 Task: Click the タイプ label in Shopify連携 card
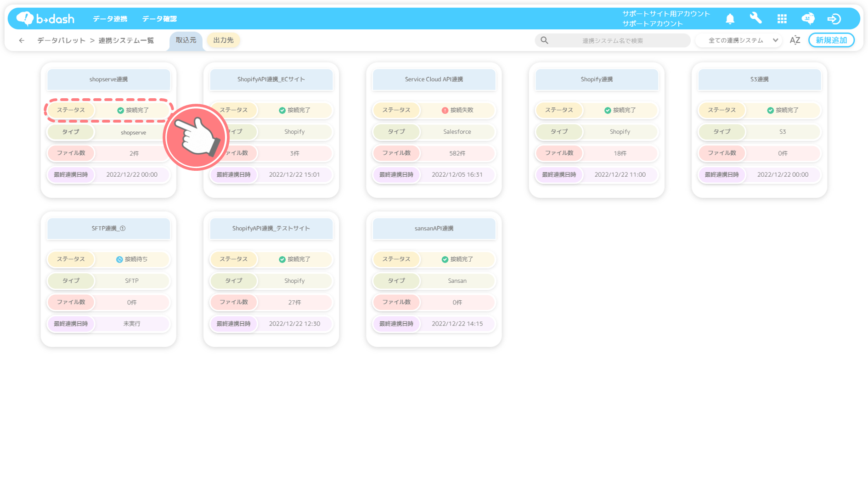pos(559,132)
